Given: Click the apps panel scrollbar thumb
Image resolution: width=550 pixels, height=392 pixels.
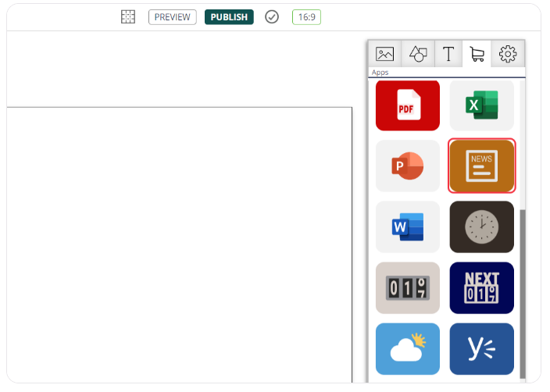Looking at the screenshot, I should 523,294.
